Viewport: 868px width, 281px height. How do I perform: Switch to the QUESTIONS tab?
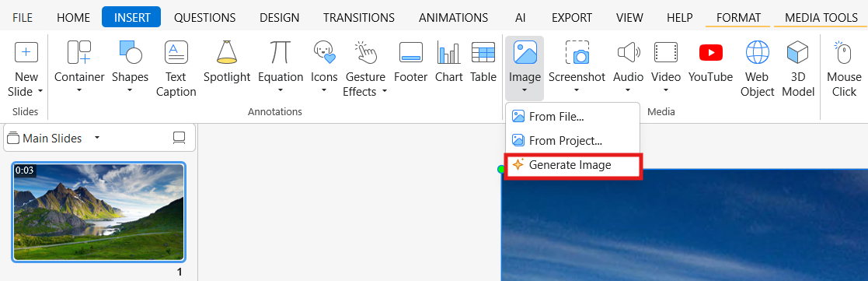205,18
